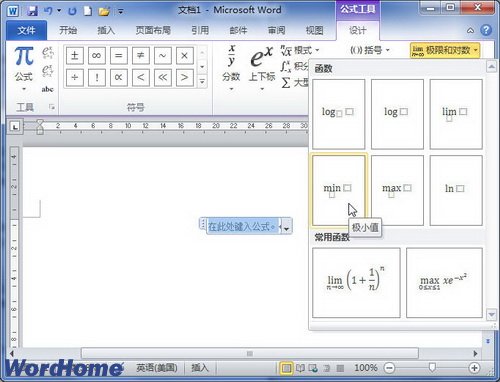Open the 公式 pi equation gallery
Image resolution: width=500 pixels, height=382 pixels.
24,68
